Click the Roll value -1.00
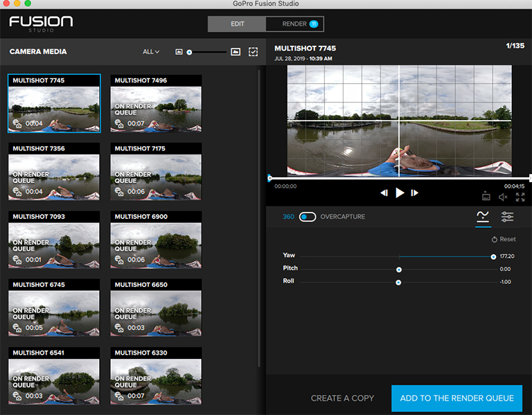The image size is (532, 415). tap(505, 282)
